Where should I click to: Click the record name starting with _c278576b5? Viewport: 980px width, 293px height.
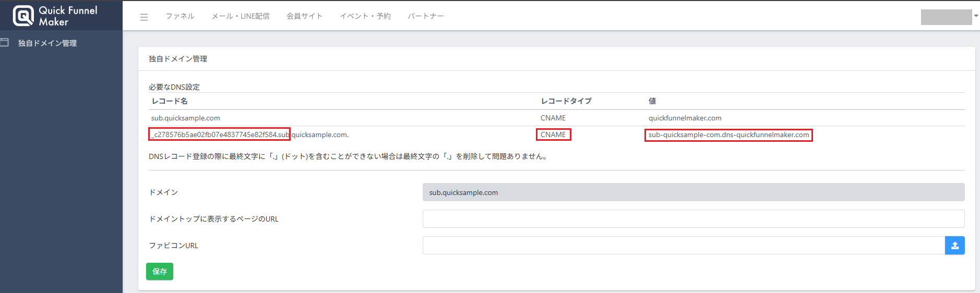pyautogui.click(x=220, y=135)
